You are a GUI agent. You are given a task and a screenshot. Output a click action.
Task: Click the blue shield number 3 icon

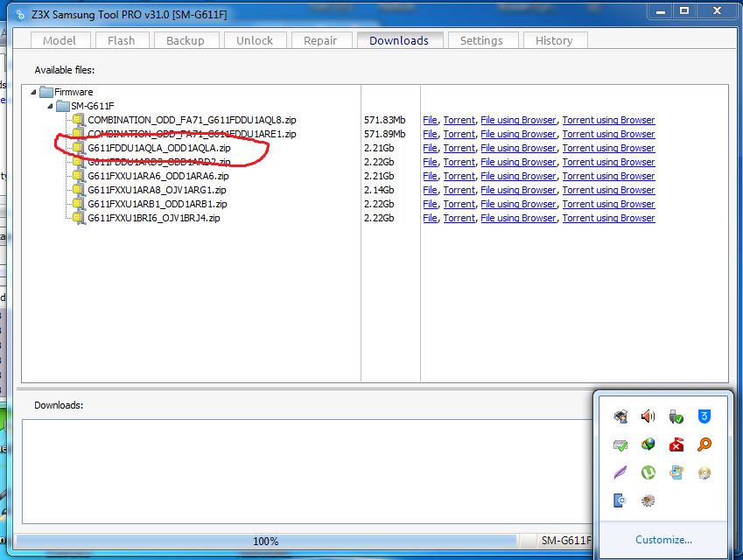coord(704,416)
